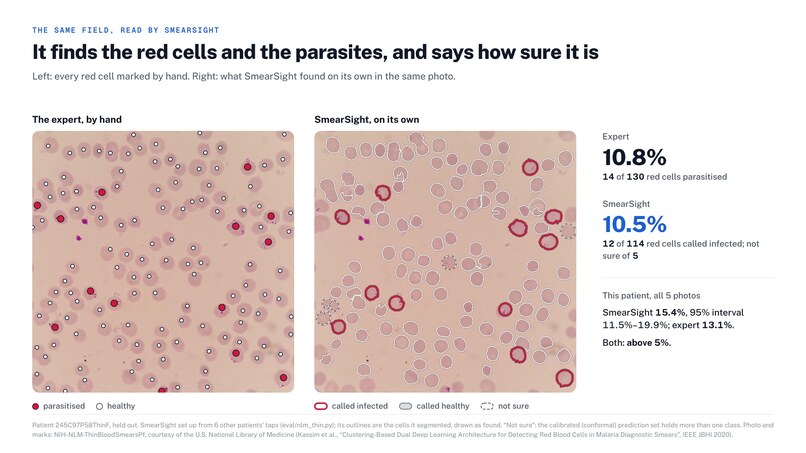Open the SmearSight segmented smear image
The height and width of the screenshot is (453, 806).
pos(445,262)
